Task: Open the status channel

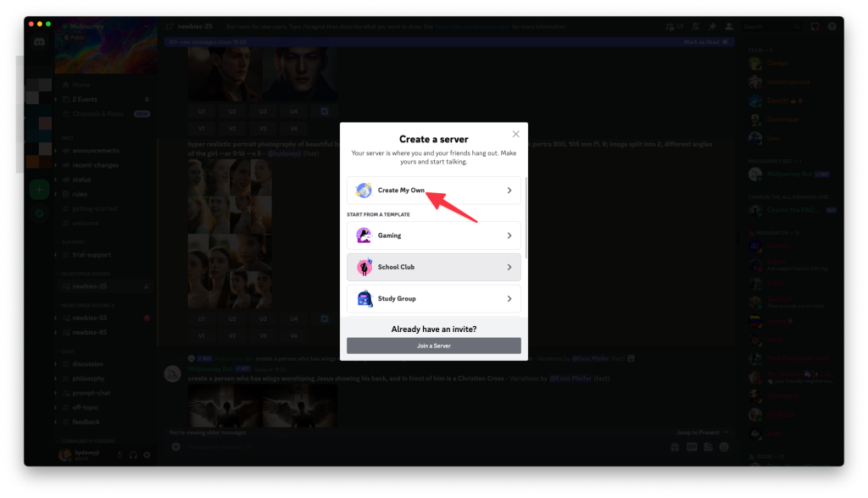Action: (x=105, y=180)
